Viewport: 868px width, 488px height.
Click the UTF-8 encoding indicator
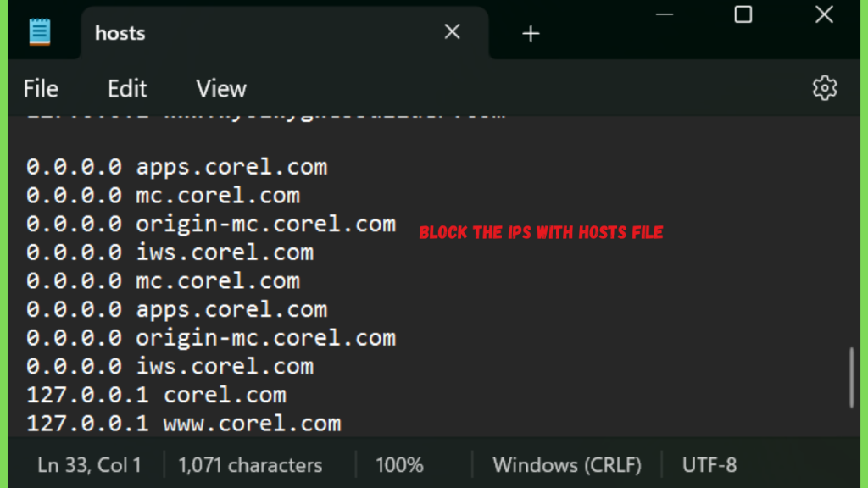coord(709,465)
